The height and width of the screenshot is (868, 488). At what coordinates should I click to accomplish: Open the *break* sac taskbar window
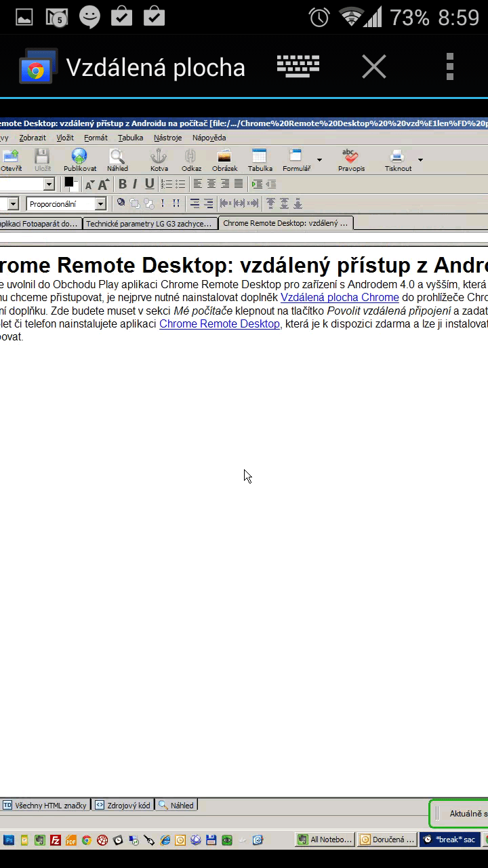[450, 840]
